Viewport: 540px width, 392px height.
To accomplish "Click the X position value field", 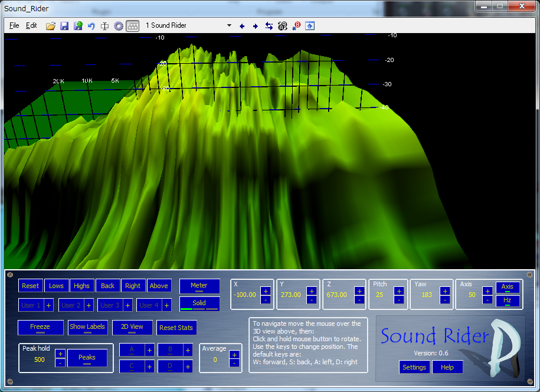I will click(x=245, y=295).
